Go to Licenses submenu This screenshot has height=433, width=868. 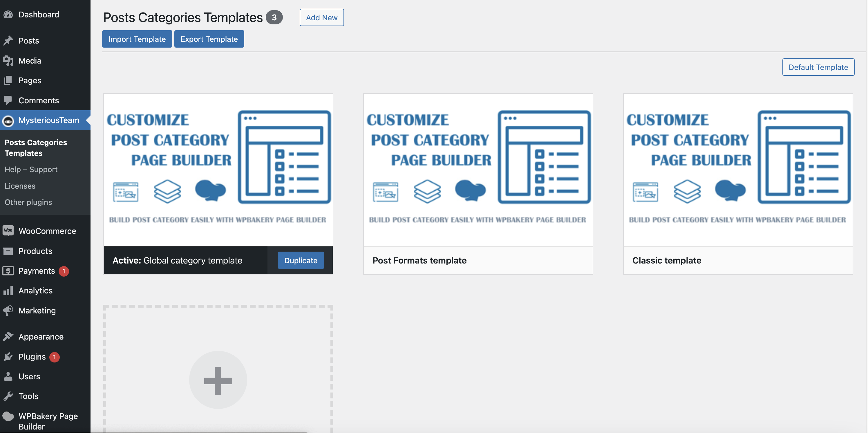coord(20,186)
